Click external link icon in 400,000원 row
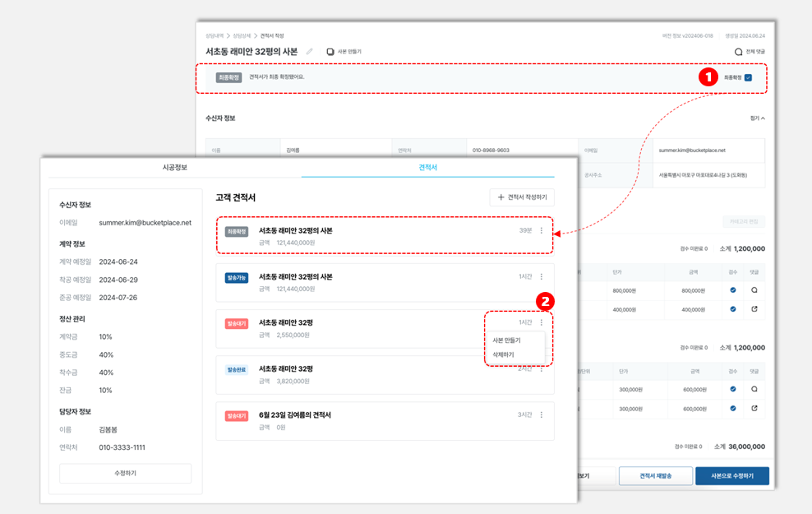This screenshot has height=514, width=812. point(754,309)
